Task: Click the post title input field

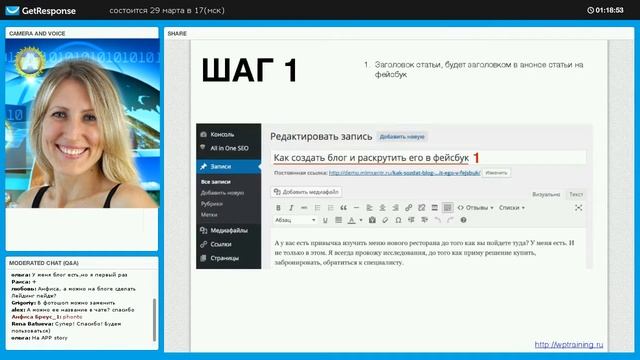Action: pos(429,158)
